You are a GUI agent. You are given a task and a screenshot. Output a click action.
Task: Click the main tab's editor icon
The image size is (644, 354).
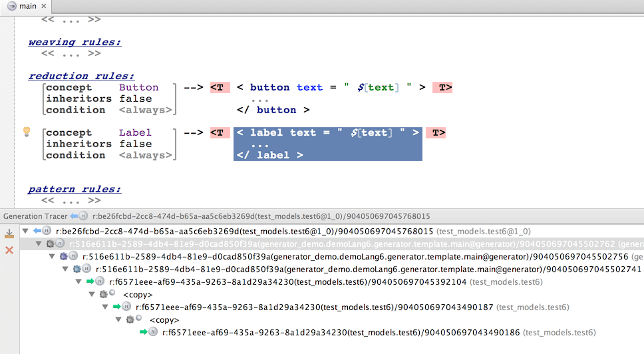click(11, 6)
